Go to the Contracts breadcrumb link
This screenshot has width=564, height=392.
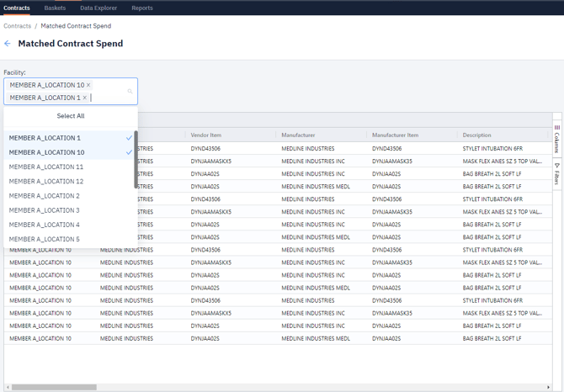(x=17, y=26)
